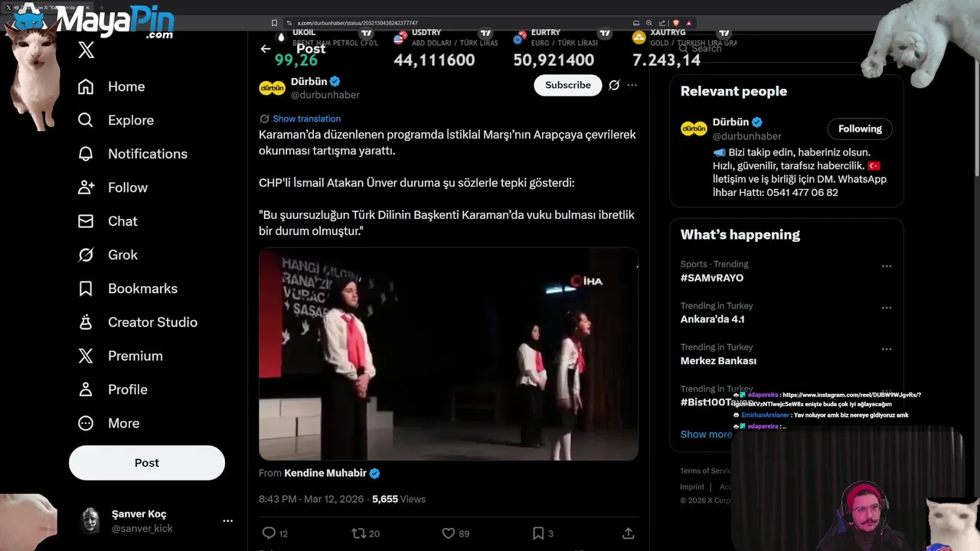
Task: Open Şanver Koç account options menu
Action: (227, 520)
